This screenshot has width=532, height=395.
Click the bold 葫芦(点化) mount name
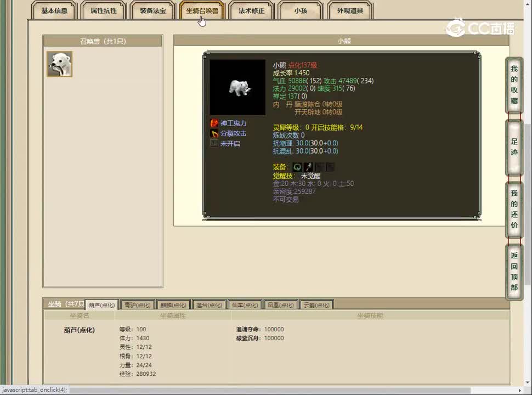pyautogui.click(x=80, y=330)
